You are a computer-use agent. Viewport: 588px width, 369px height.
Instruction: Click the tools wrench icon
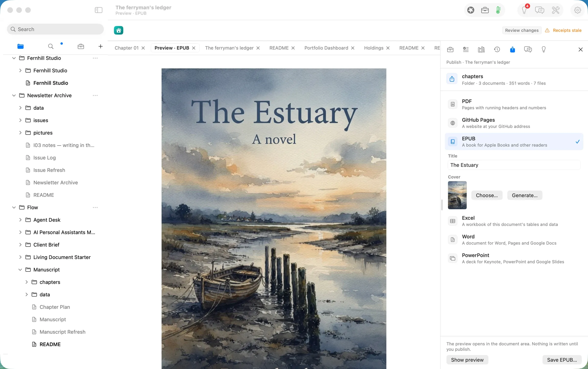tap(556, 10)
